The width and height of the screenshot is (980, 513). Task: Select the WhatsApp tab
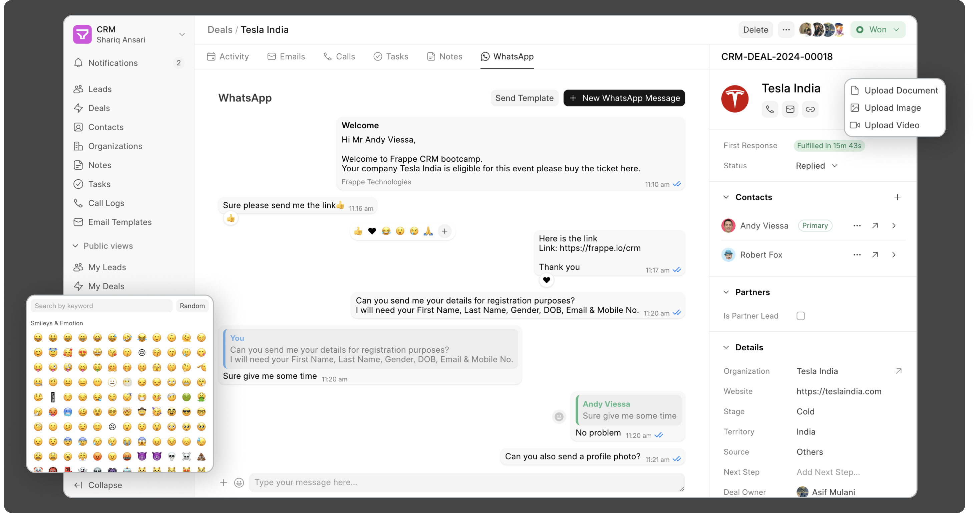(x=507, y=56)
